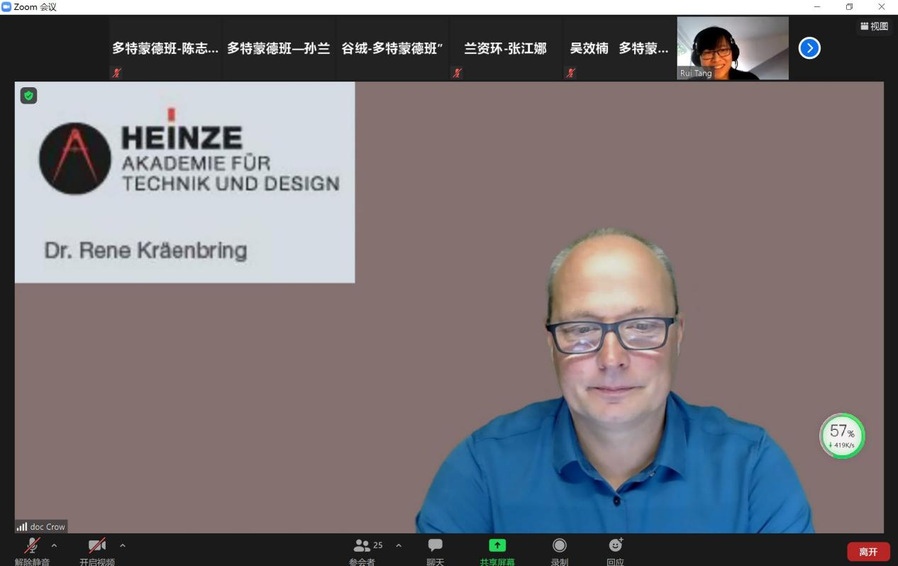Expand audio options arrow beside microphone

tap(54, 546)
